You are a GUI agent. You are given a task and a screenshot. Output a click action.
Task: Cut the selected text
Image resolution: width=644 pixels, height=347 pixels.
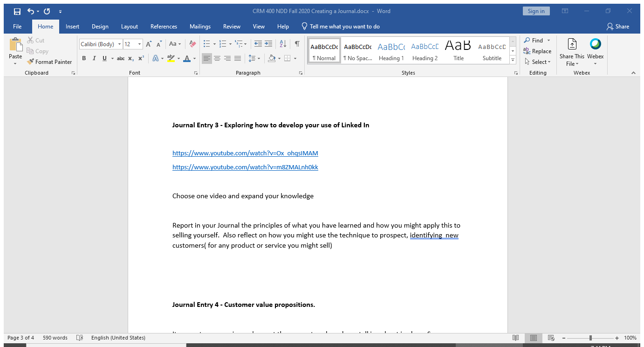[36, 41]
